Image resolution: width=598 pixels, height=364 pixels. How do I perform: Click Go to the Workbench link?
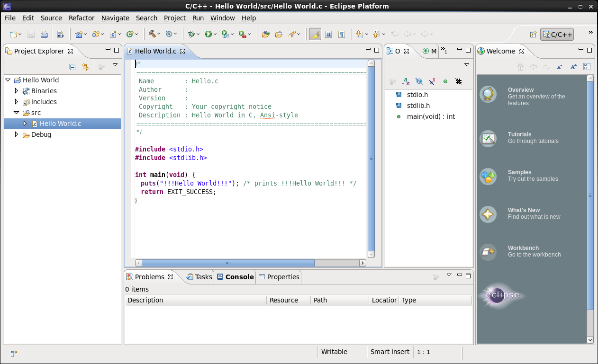(534, 255)
